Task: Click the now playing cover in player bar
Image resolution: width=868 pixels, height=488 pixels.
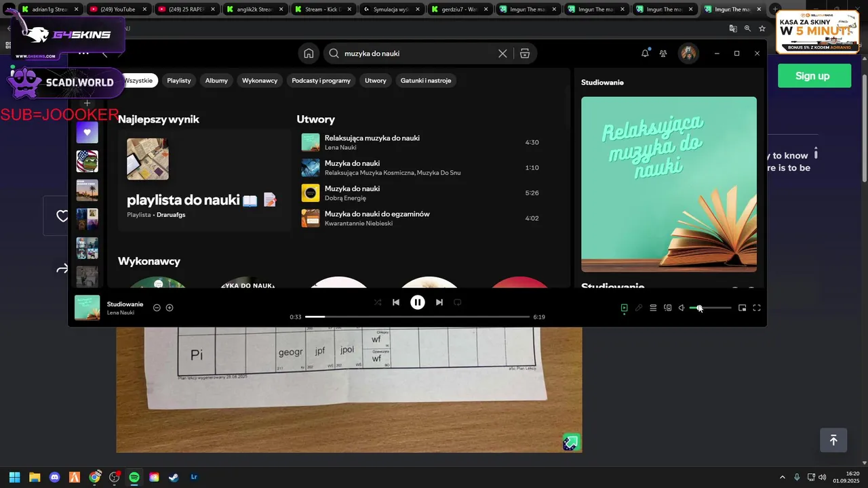Action: coord(87,308)
